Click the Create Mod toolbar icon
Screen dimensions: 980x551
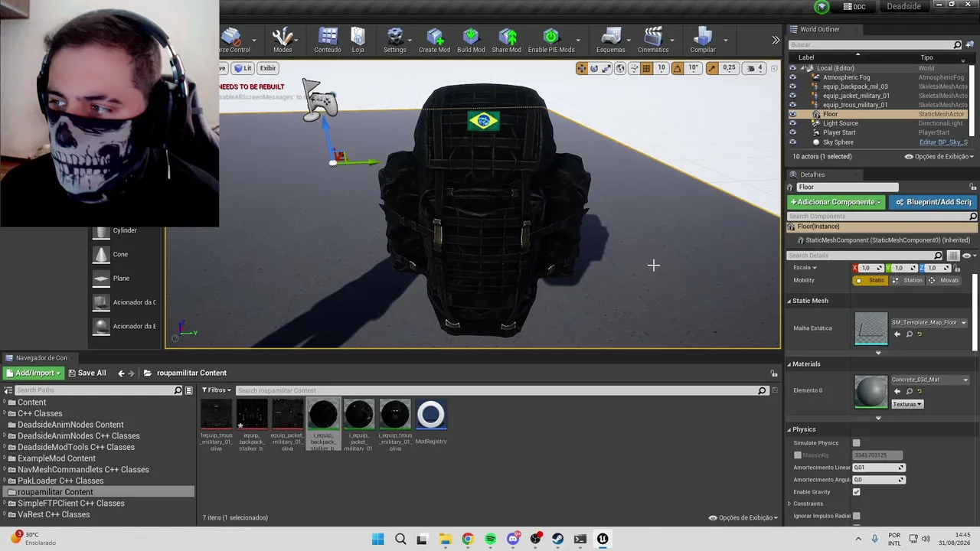coord(434,40)
